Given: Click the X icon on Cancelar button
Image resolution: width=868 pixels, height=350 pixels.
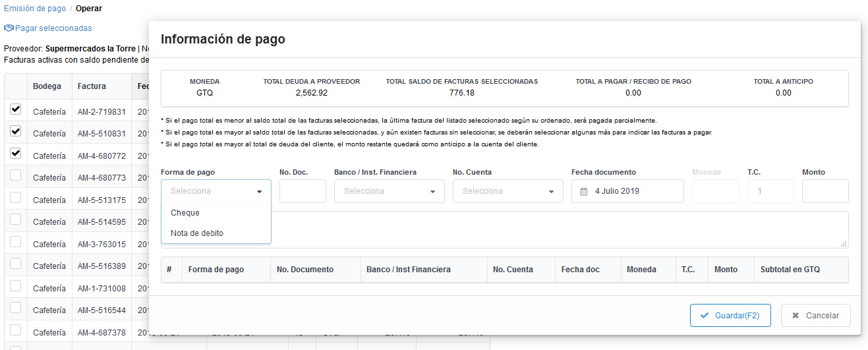Looking at the screenshot, I should tap(796, 316).
